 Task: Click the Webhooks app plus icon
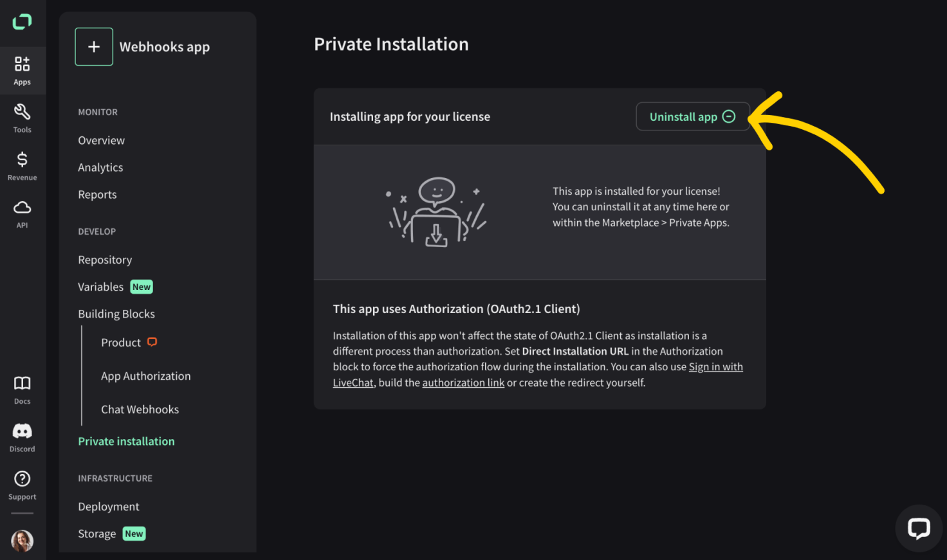(x=94, y=47)
